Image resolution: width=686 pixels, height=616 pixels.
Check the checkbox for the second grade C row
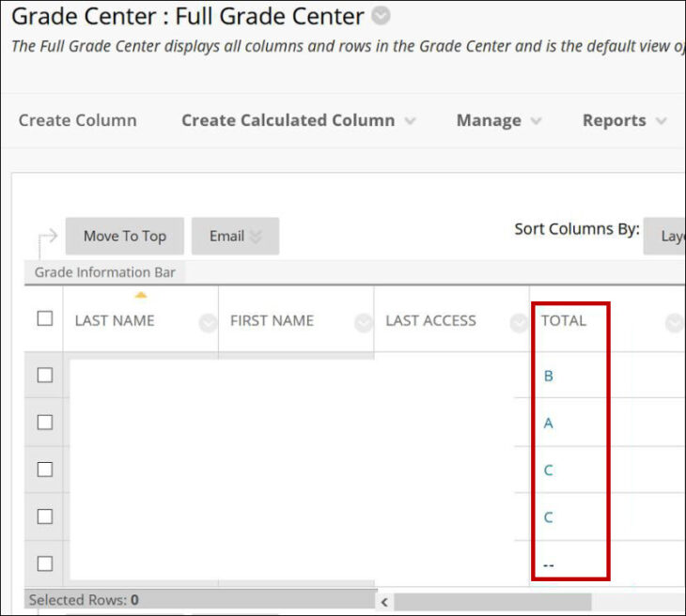[44, 516]
